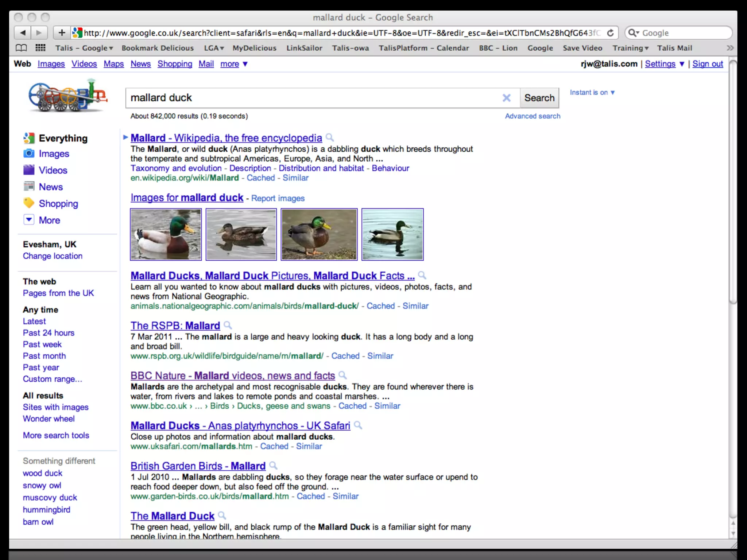Expand the More search types arrow
The image size is (747, 560).
pyautogui.click(x=29, y=220)
